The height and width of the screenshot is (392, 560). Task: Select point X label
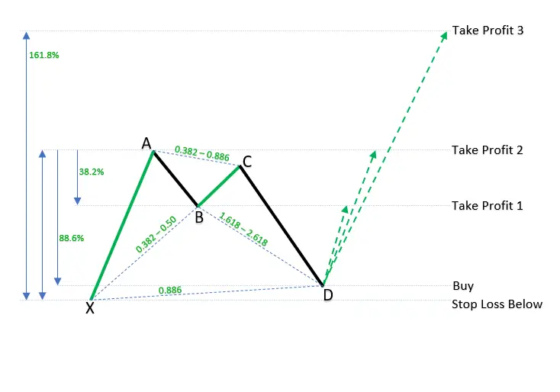pos(90,308)
